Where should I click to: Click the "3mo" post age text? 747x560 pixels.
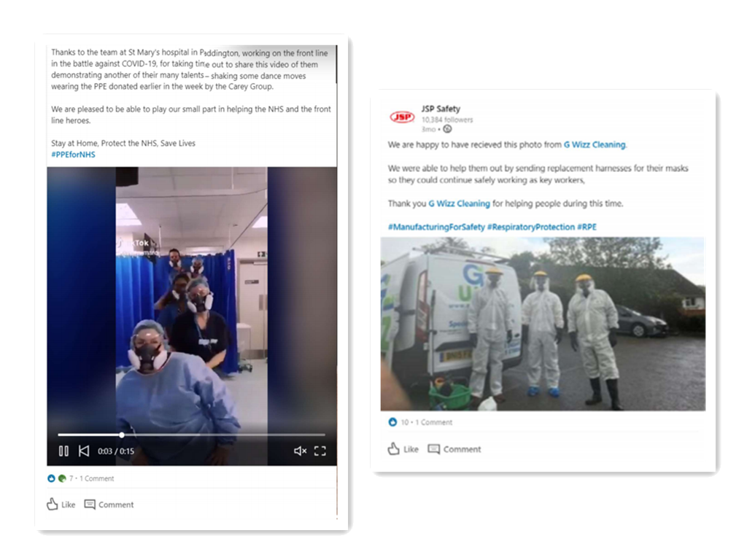(428, 129)
